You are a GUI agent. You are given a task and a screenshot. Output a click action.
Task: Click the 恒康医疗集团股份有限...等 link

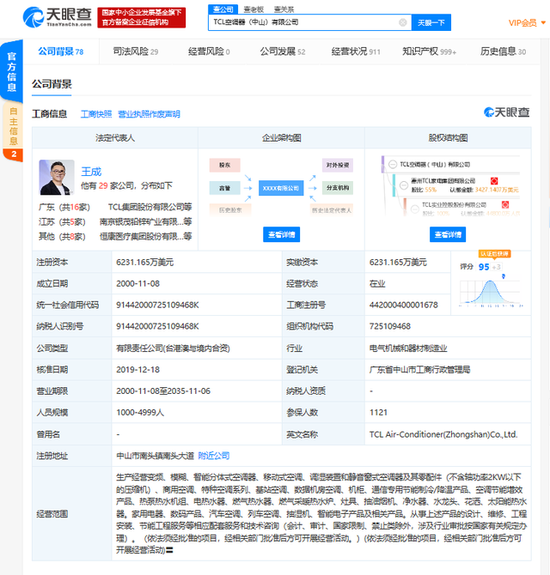tap(146, 237)
